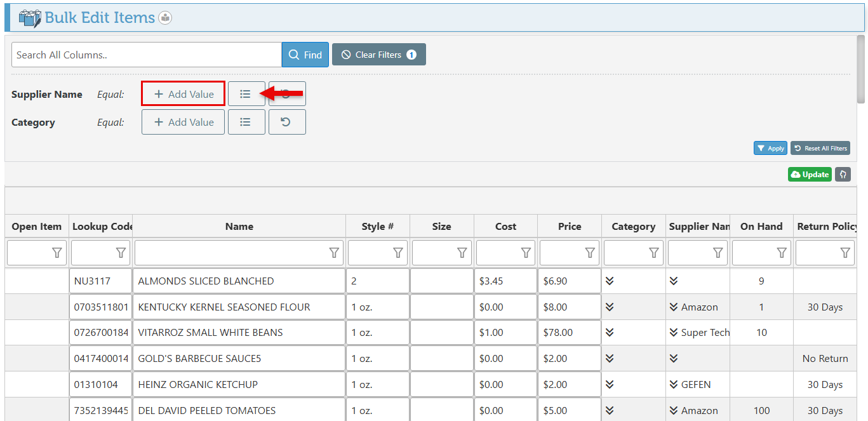Screen dimensions: 868x421
Task: Click the On Hand column header
Action: tap(761, 226)
